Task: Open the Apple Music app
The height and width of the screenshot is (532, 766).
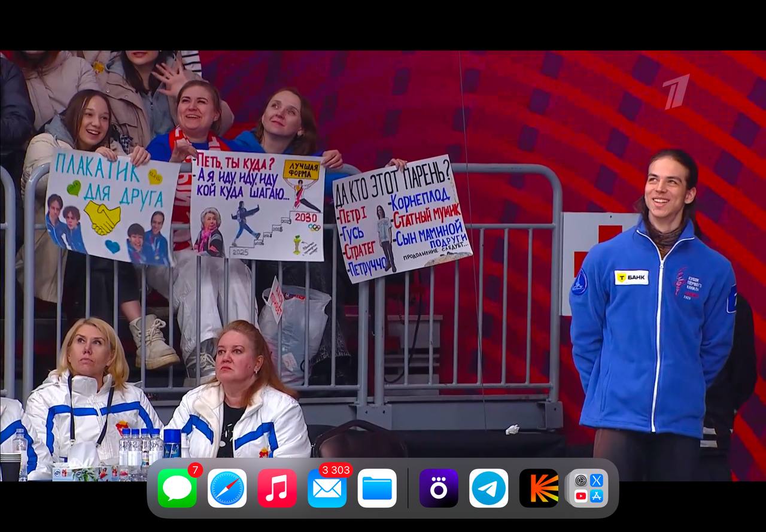Action: point(277,488)
